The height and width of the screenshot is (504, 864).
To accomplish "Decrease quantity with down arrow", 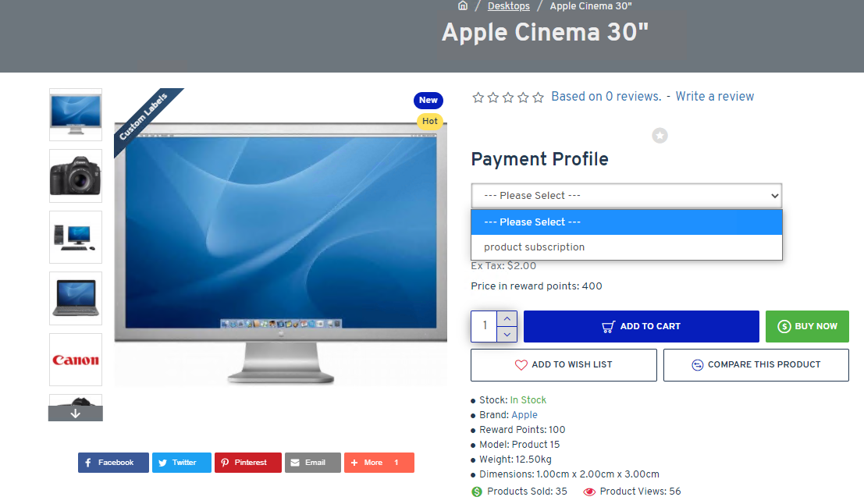I will (x=507, y=335).
